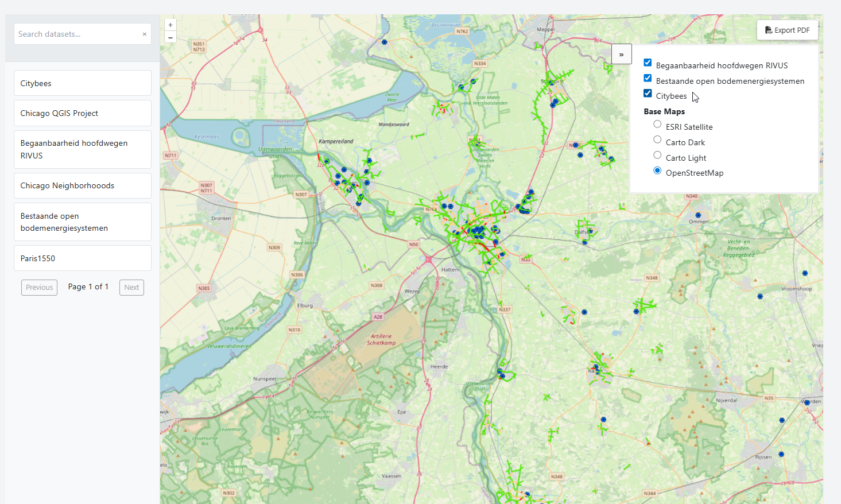Zoom out of the map
This screenshot has height=504, width=841.
170,37
